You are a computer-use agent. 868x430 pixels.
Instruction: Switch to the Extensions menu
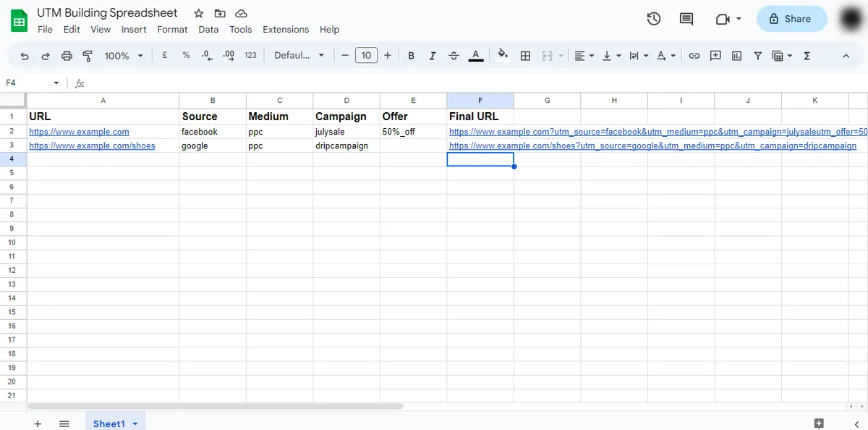click(286, 30)
